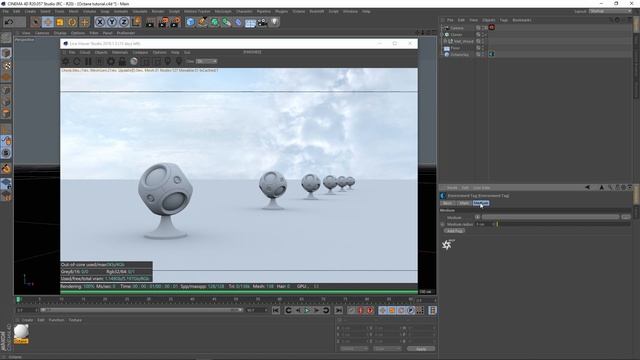Click the Undo arrow icon
640x360 pixels.
(9, 22)
